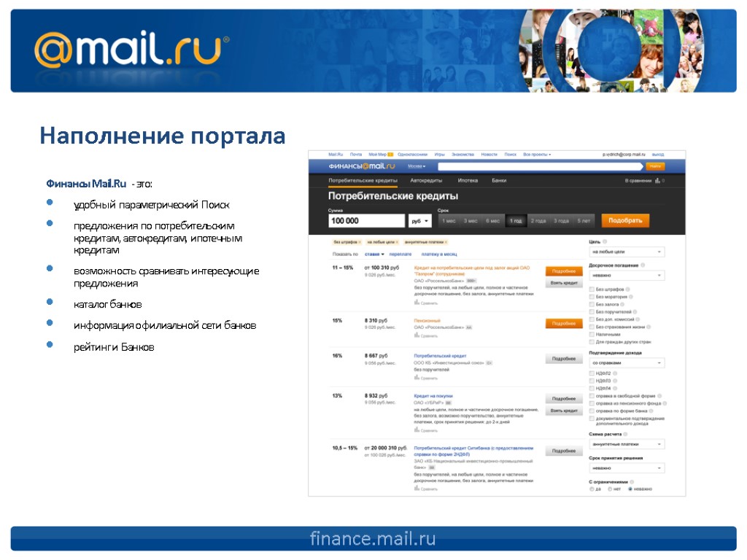Enable the Без моратория checkbox
The height and width of the screenshot is (560, 747).
click(x=592, y=297)
